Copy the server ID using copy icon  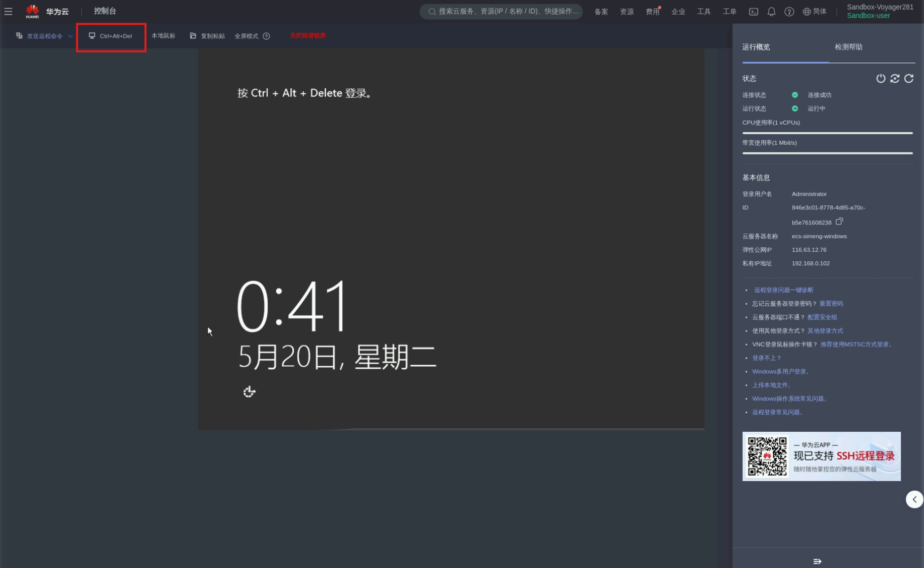click(839, 221)
